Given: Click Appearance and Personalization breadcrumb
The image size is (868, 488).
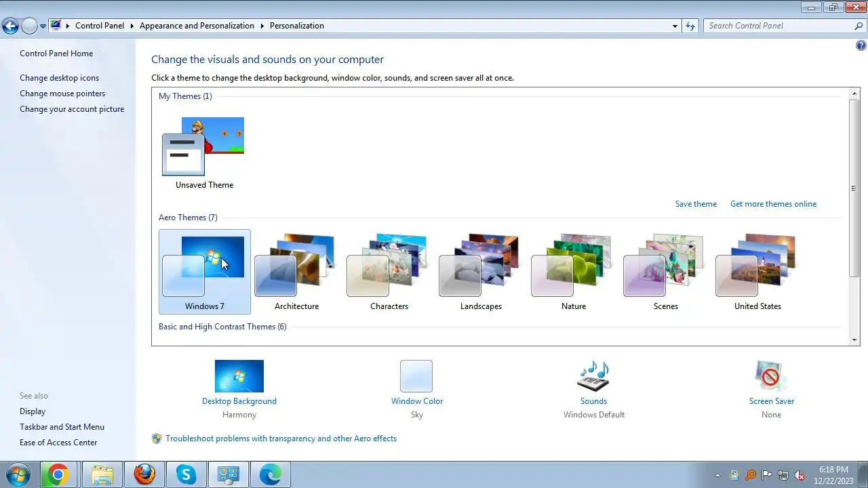Looking at the screenshot, I should coord(197,26).
